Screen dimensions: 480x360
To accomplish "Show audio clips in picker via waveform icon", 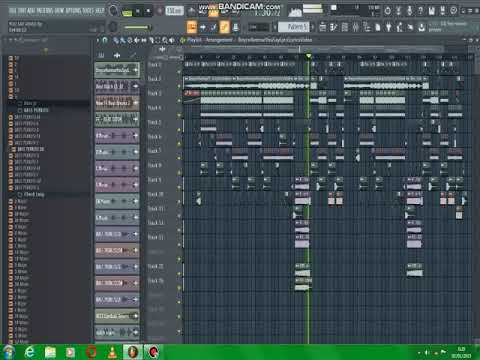I will tap(117, 55).
